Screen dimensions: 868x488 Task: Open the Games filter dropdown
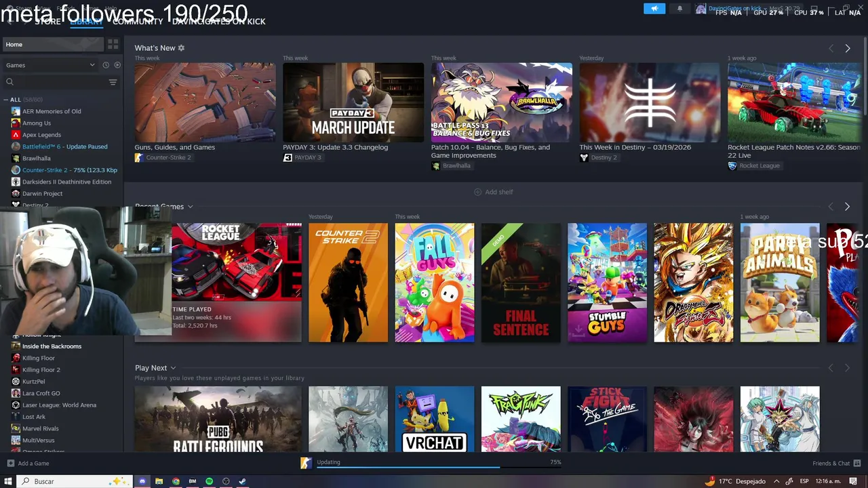(50, 65)
